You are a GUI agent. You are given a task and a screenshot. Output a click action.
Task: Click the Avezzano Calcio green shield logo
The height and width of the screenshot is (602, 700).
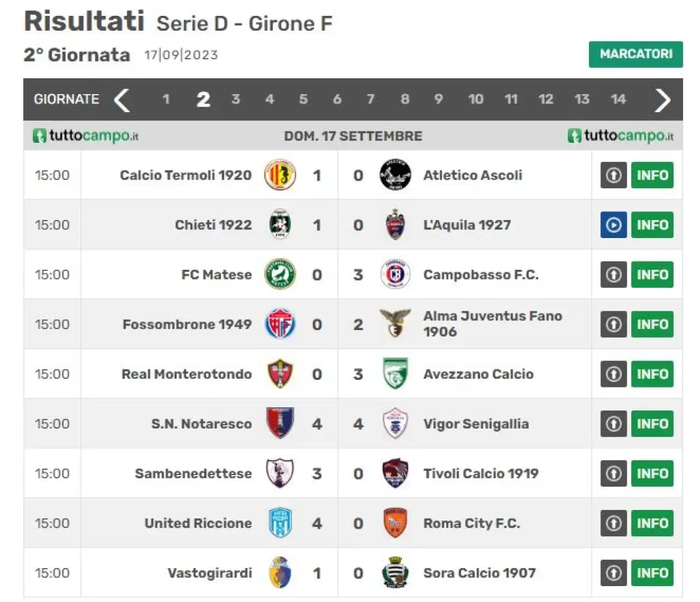(x=395, y=374)
